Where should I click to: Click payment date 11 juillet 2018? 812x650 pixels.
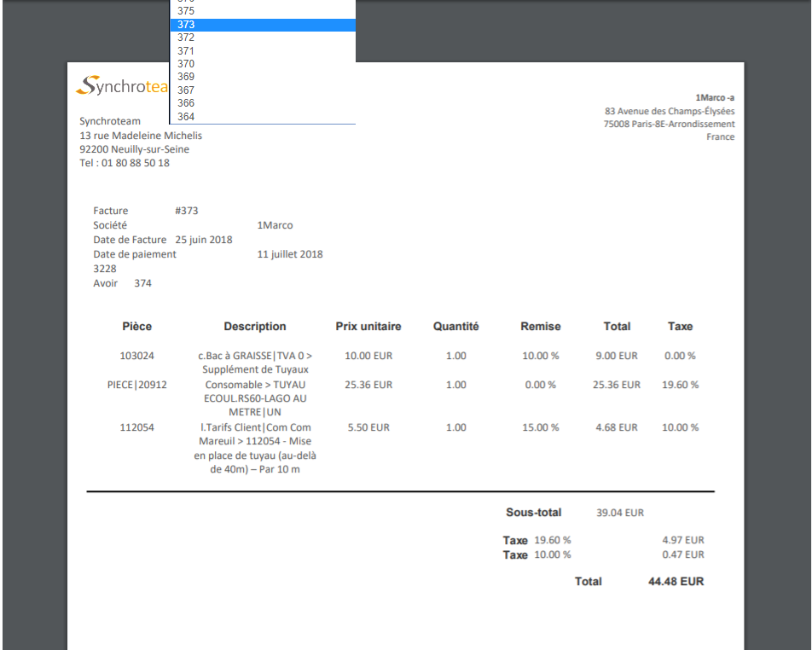tap(290, 254)
